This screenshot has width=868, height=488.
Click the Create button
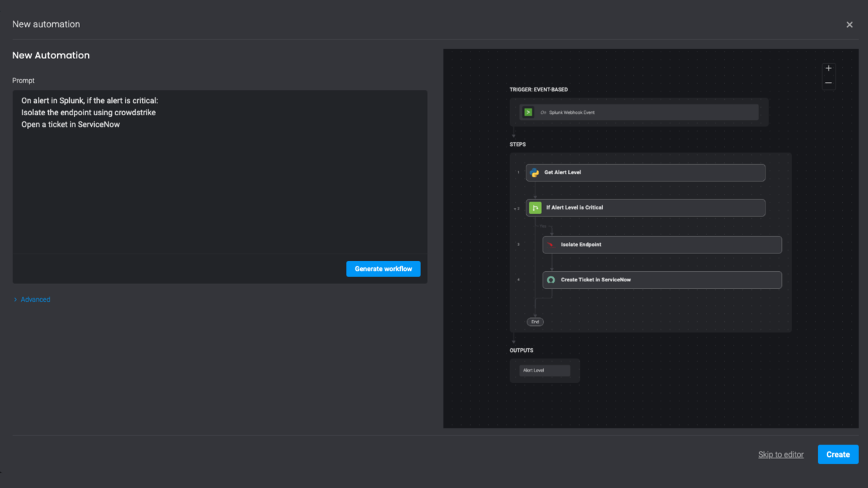838,454
